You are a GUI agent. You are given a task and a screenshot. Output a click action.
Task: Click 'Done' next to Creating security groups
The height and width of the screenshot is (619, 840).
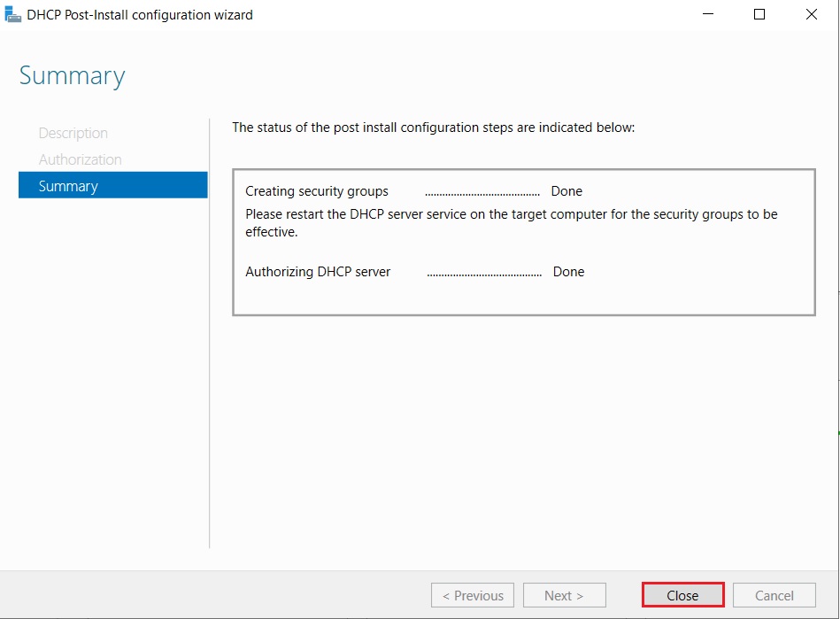pos(566,190)
